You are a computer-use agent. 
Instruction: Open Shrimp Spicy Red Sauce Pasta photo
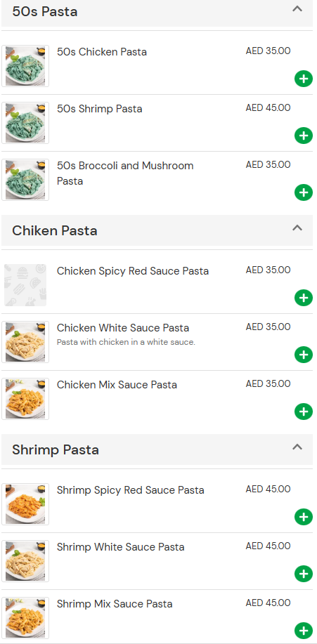coord(25,504)
